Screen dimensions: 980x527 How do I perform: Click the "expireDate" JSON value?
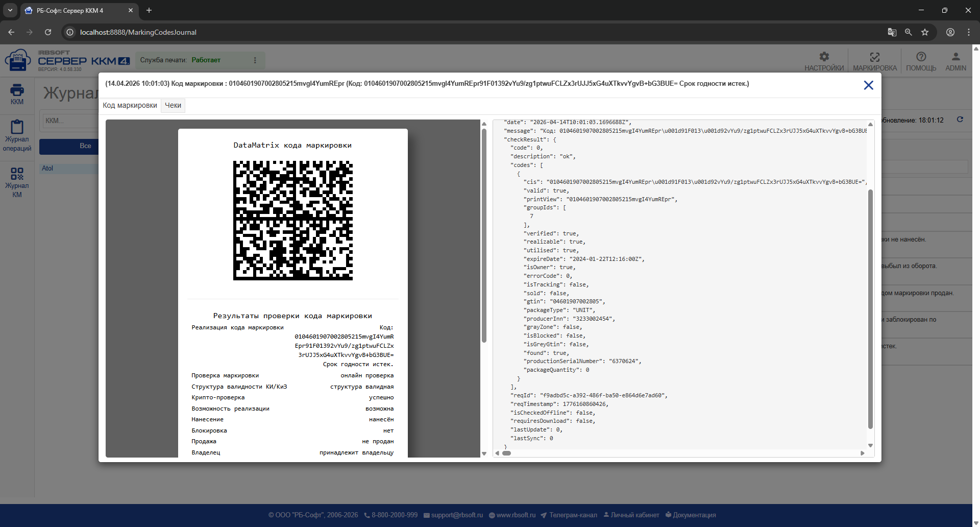607,259
